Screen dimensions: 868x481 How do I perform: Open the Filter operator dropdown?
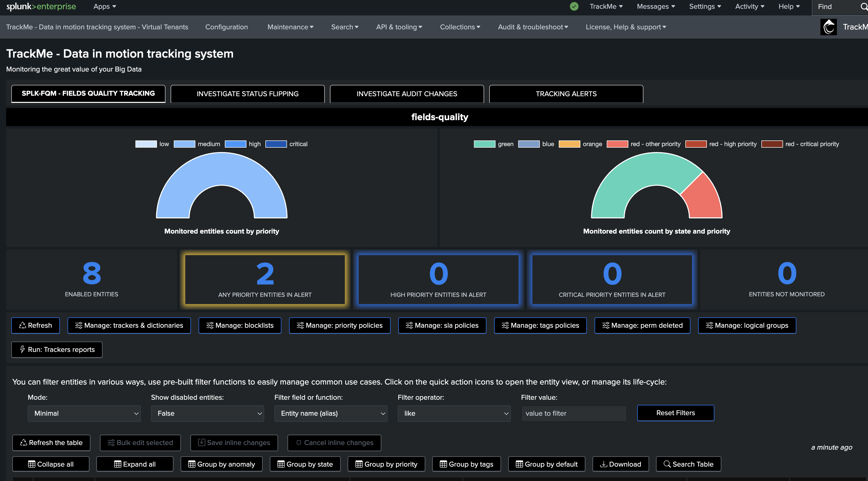coord(454,414)
